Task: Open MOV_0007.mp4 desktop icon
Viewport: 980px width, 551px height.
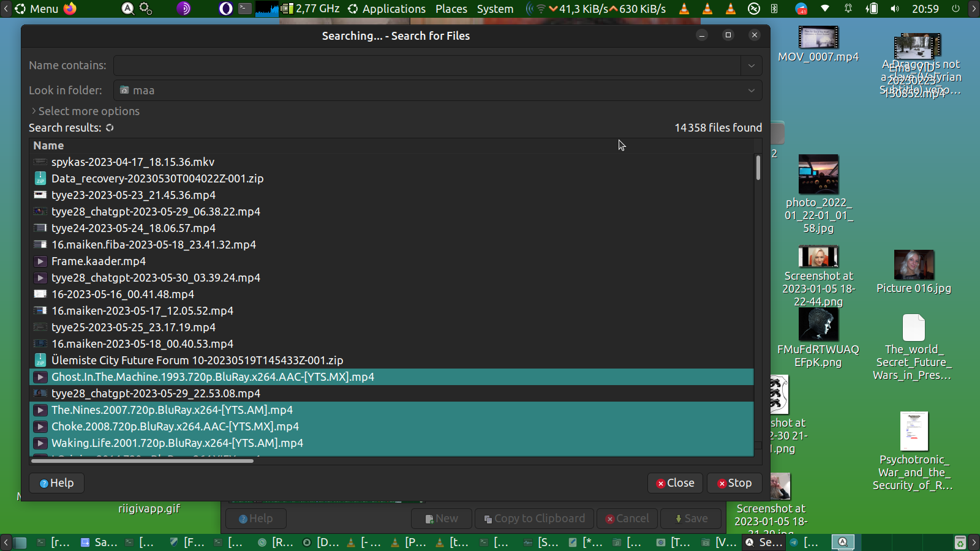Action: point(818,39)
